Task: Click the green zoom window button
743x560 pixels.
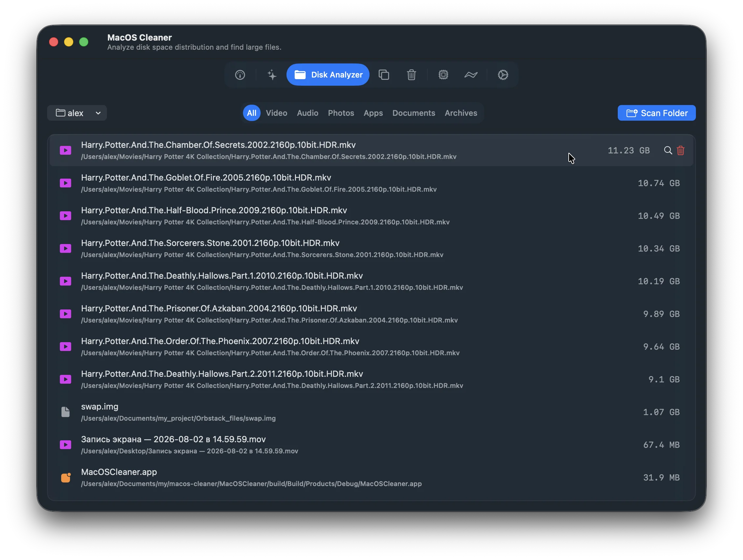Action: [x=84, y=42]
